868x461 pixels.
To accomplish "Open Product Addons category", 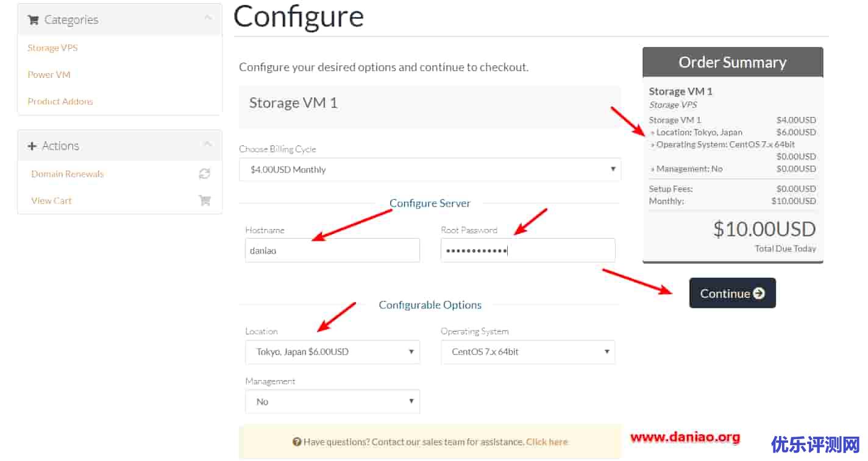I will (x=60, y=102).
